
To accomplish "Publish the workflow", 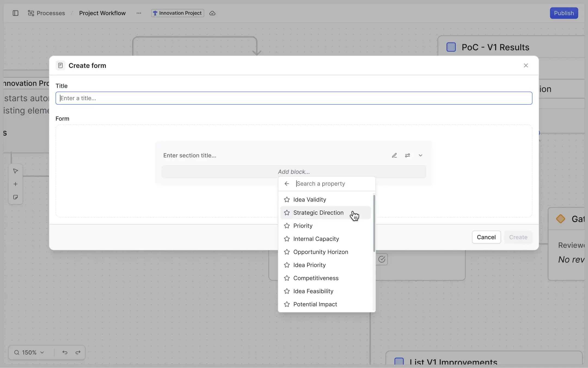I will 564,13.
